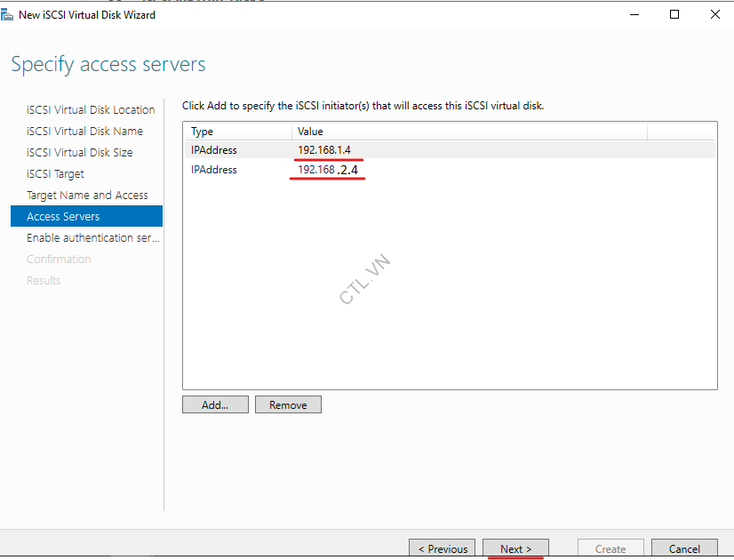The image size is (734, 560).
Task: Maximize the wizard window
Action: [673, 14]
